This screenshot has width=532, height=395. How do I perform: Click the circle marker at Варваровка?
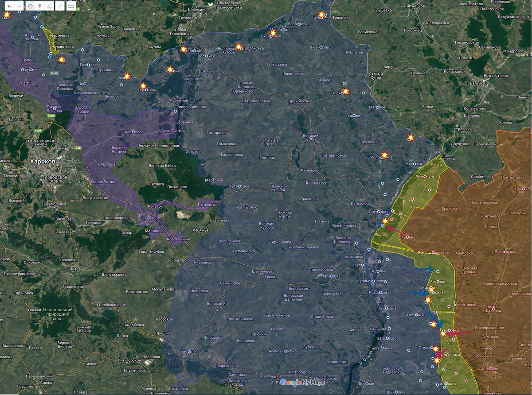click(x=300, y=23)
